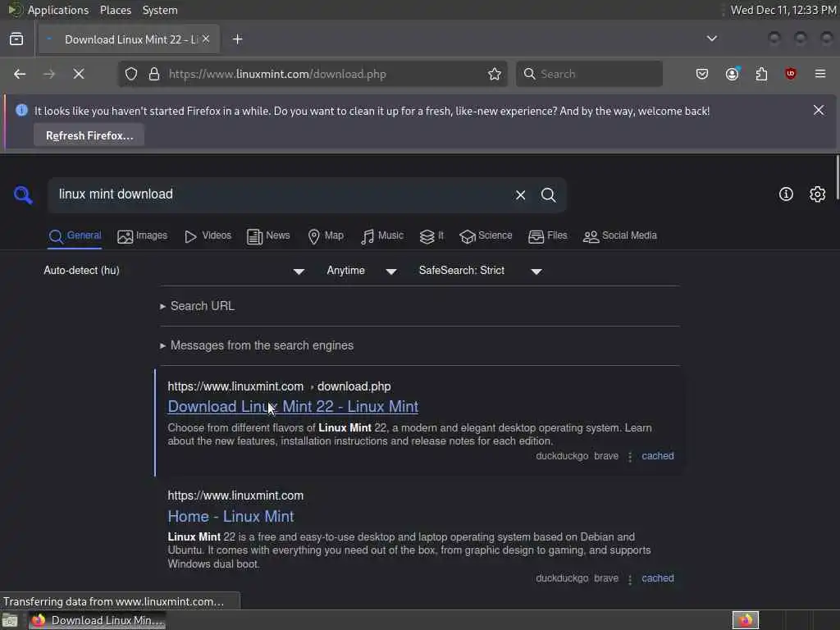Select the General search category
This screenshot has width=840, height=630.
click(75, 235)
